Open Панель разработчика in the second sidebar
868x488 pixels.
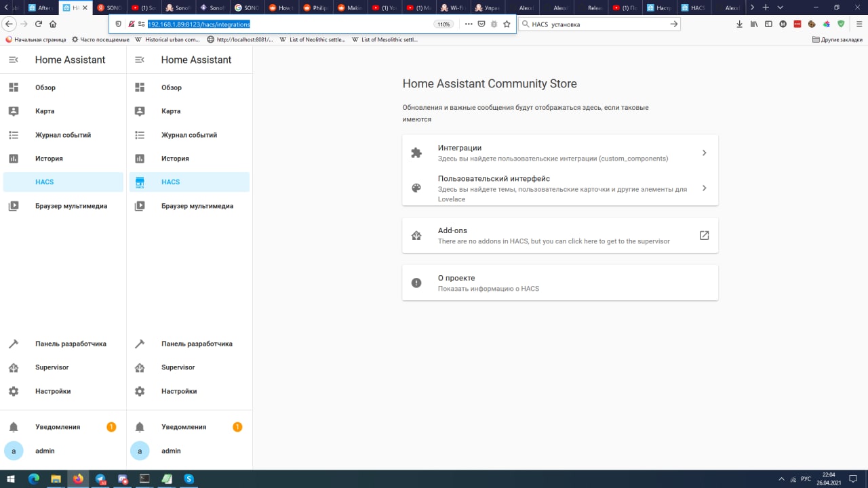189,344
